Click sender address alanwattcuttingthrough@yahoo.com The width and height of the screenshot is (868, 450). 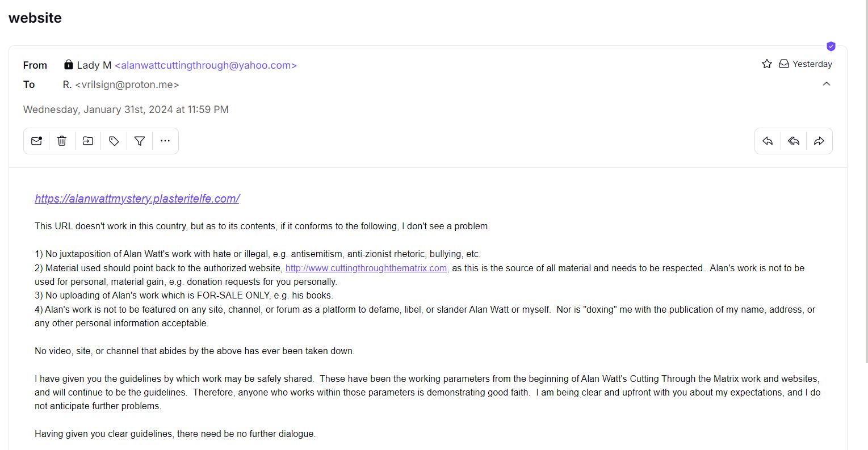click(206, 65)
